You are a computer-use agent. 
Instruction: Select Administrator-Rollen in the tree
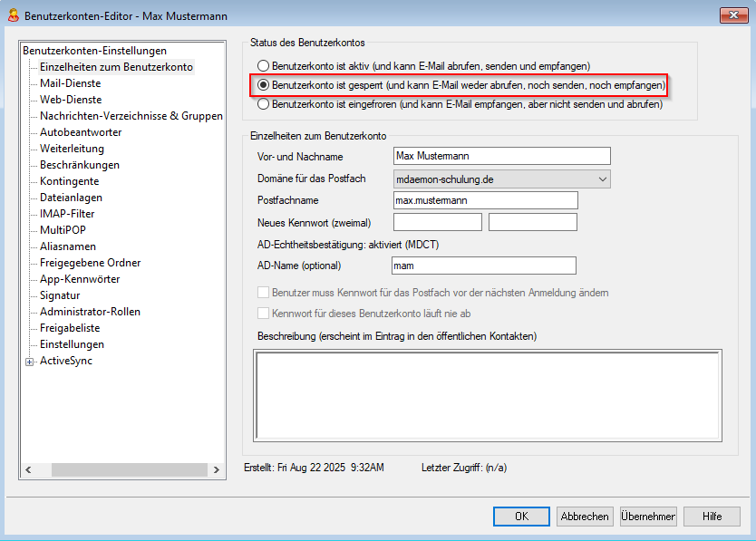click(x=90, y=312)
